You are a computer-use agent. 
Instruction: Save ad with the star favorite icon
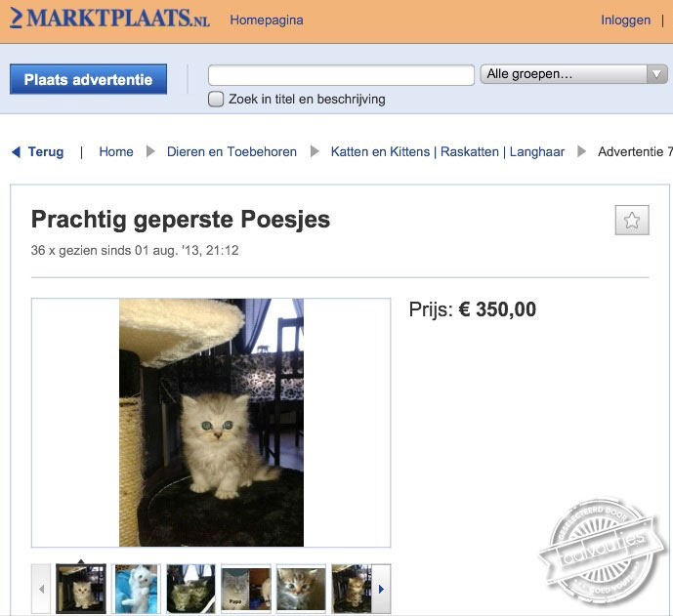(632, 220)
